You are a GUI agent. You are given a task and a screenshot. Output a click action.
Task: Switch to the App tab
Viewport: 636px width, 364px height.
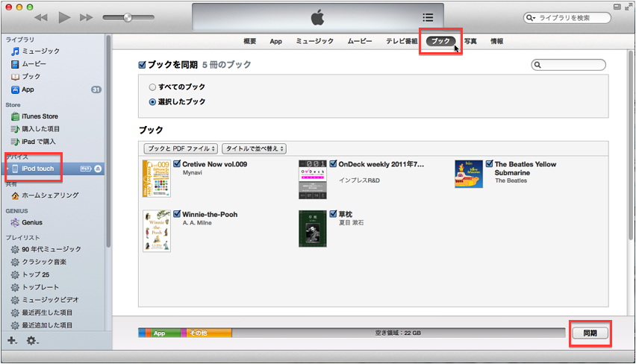coord(275,41)
